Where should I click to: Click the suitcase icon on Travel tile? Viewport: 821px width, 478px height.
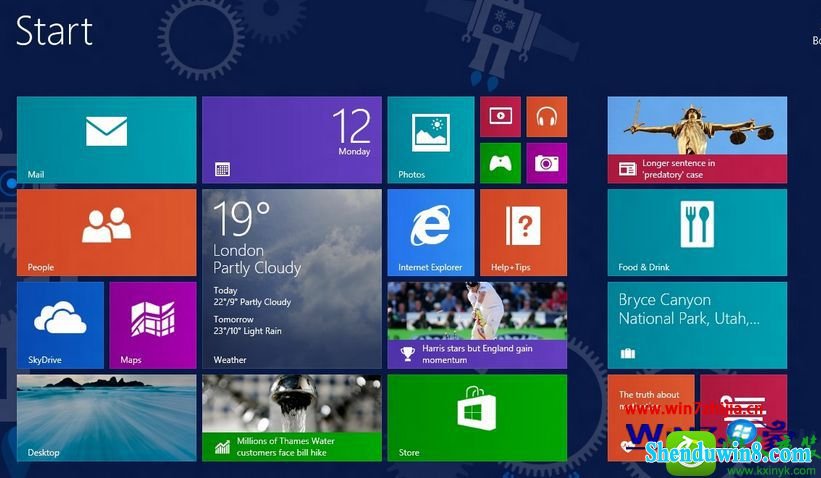click(628, 353)
